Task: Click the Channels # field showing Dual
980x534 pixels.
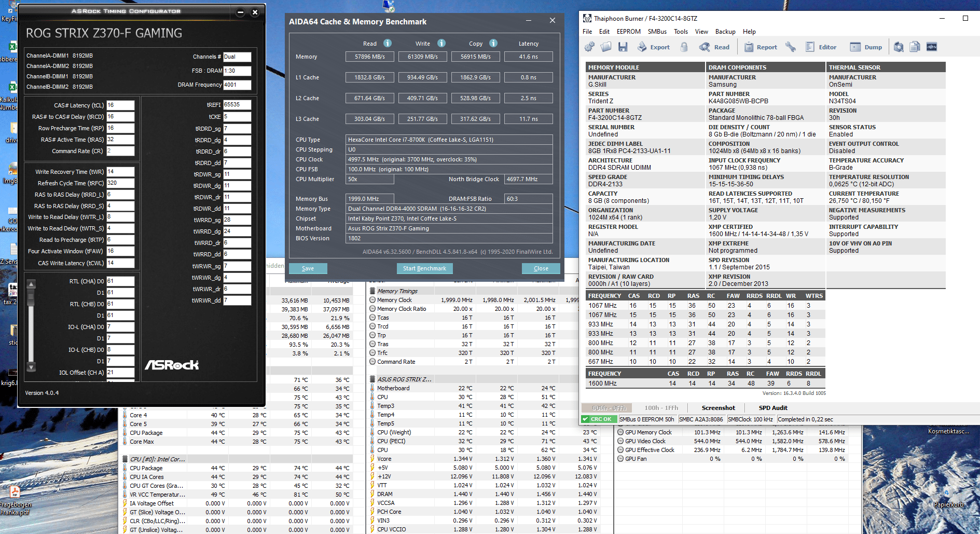Action: (237, 57)
